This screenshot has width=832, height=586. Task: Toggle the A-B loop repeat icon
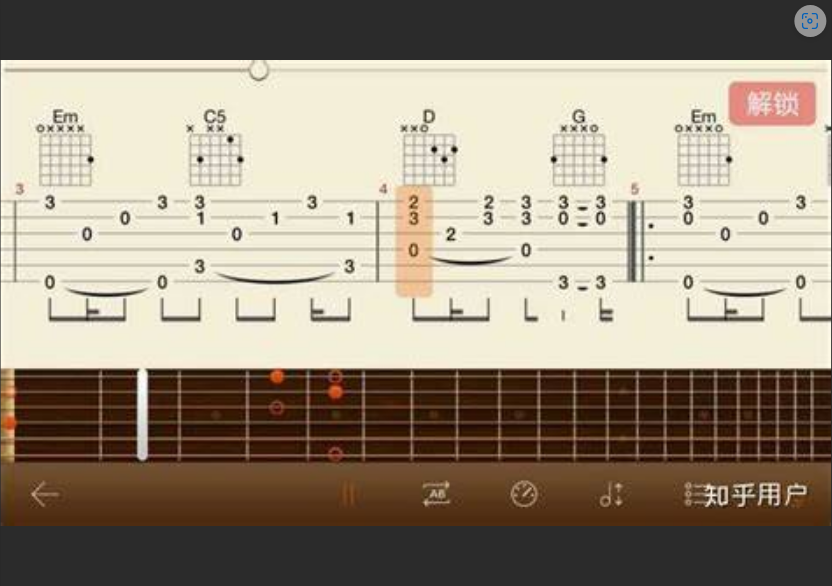pos(436,494)
